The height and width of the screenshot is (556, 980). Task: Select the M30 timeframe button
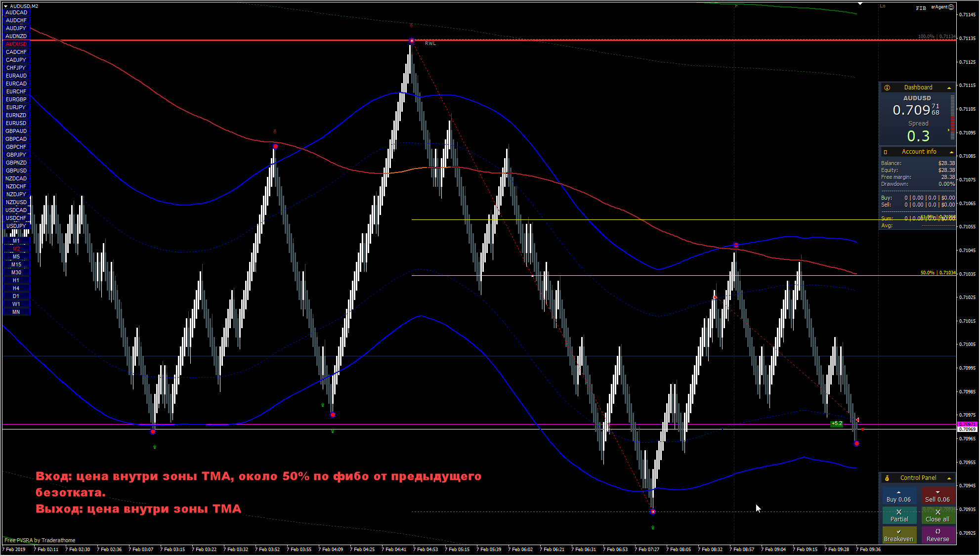point(16,273)
